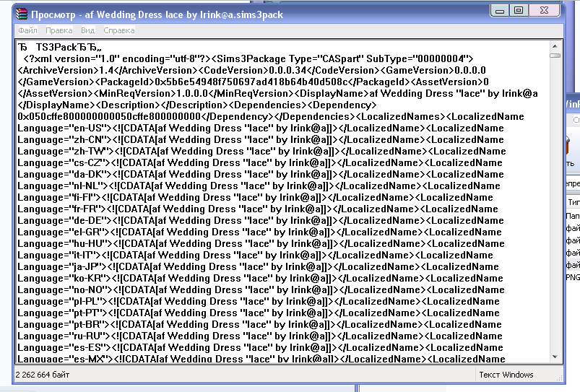
Task: Click the scrollbar up arrow
Action: point(555,46)
